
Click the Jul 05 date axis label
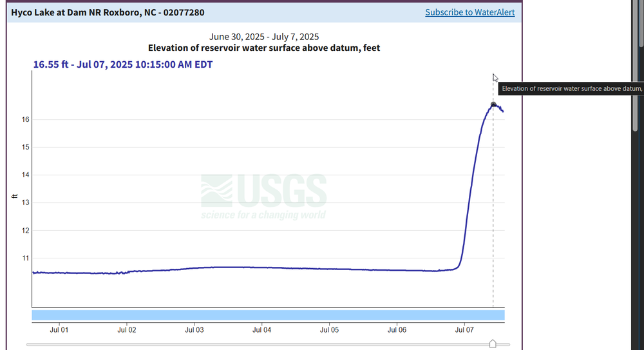329,330
